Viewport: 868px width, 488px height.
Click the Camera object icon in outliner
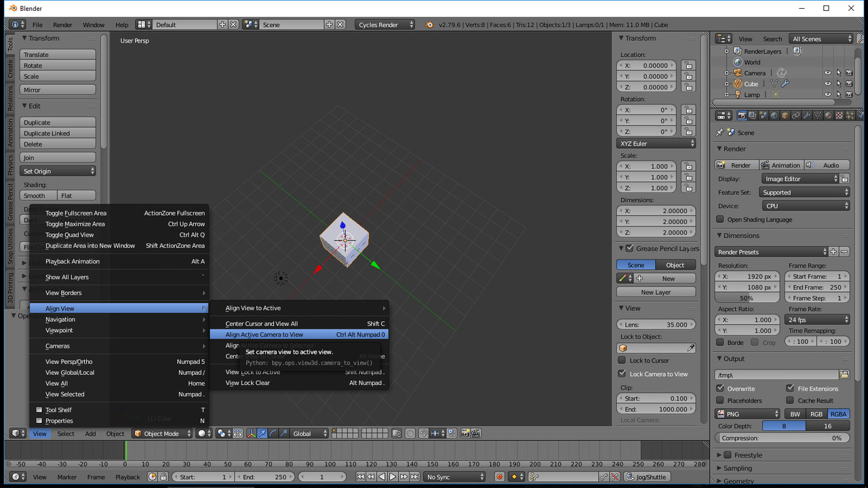(736, 73)
